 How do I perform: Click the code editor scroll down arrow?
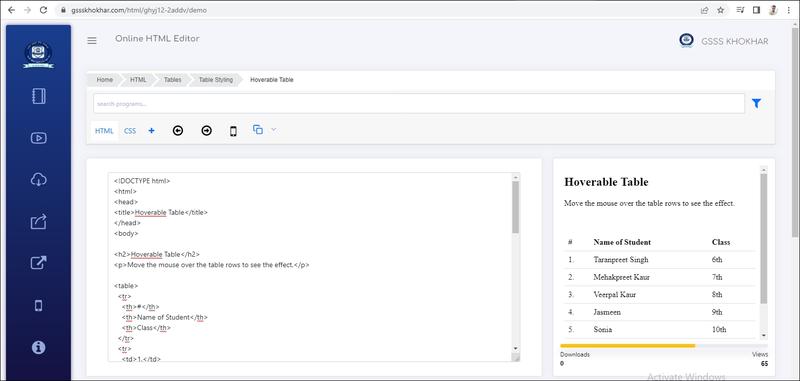515,348
